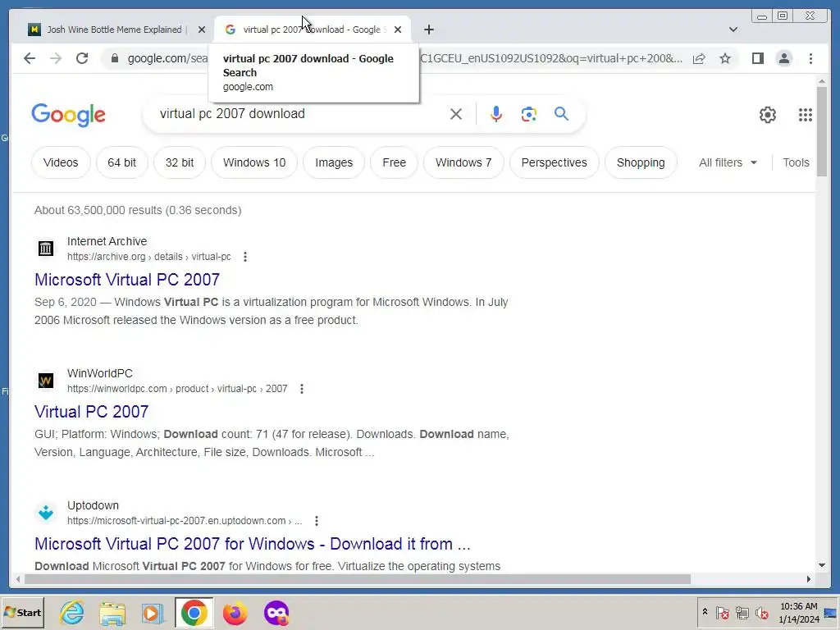View site information via padlock icon
This screenshot has height=630, width=840.
[x=115, y=58]
